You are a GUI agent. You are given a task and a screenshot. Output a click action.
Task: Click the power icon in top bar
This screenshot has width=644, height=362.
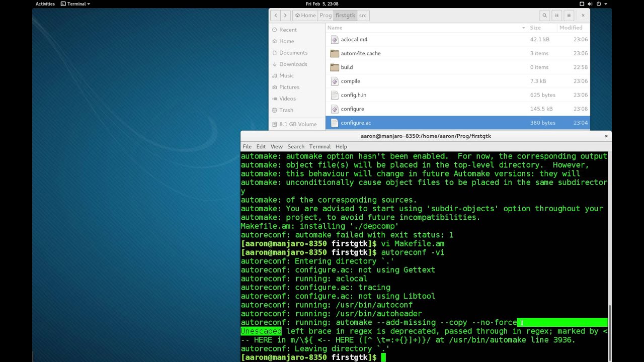click(x=599, y=4)
